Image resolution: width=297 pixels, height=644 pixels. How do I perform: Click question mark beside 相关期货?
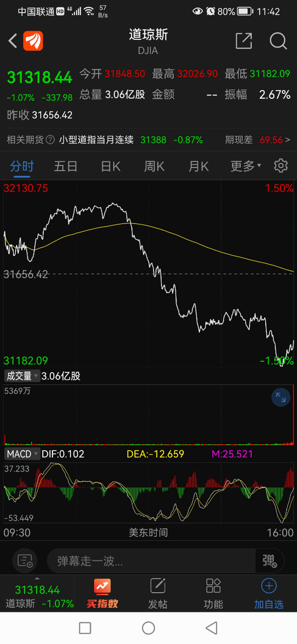50,140
